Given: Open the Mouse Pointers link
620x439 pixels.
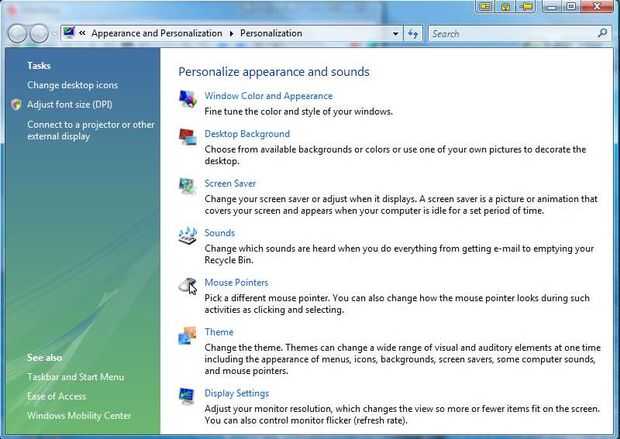Looking at the screenshot, I should point(236,282).
